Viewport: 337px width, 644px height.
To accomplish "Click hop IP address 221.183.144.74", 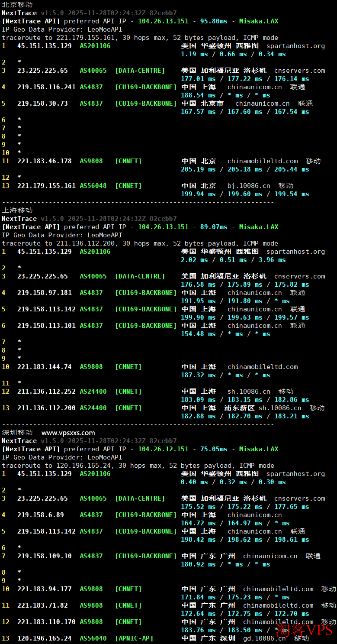I will click(44, 367).
